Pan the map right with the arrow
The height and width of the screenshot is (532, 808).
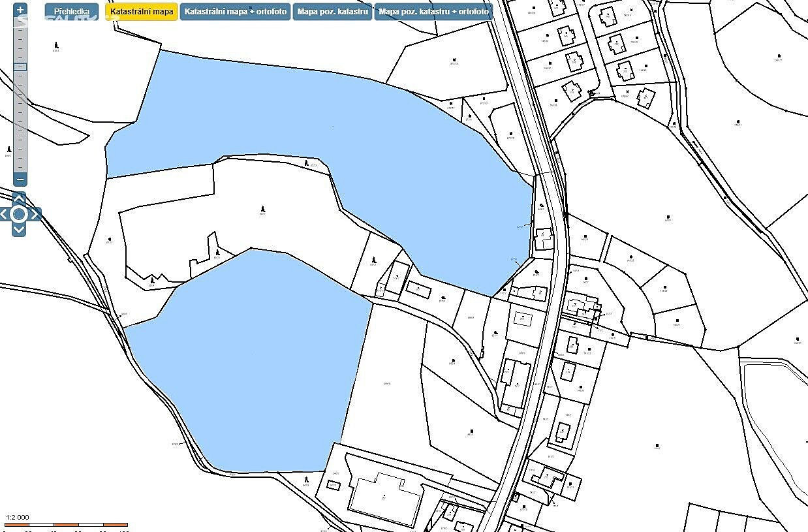(x=35, y=214)
